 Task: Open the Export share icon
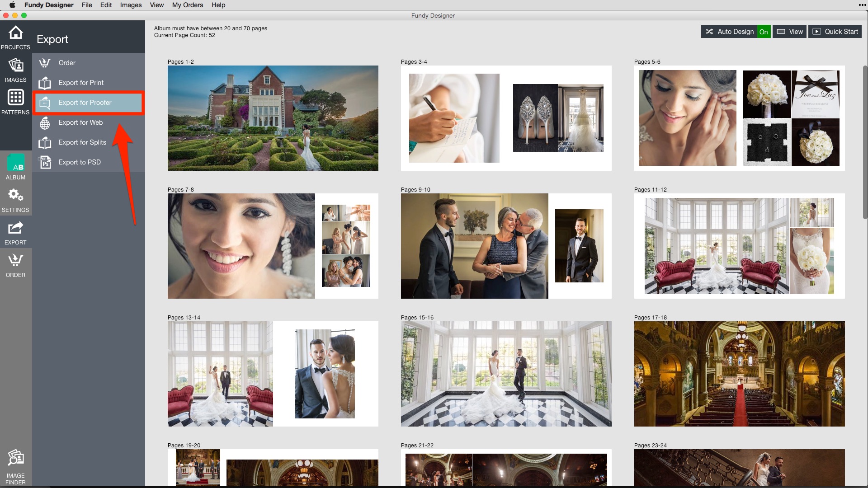coord(15,228)
